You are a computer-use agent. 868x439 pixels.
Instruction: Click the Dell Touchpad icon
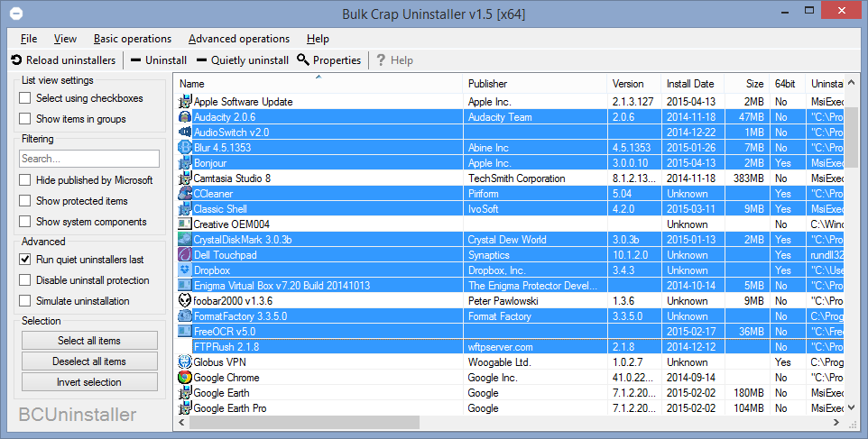(185, 255)
